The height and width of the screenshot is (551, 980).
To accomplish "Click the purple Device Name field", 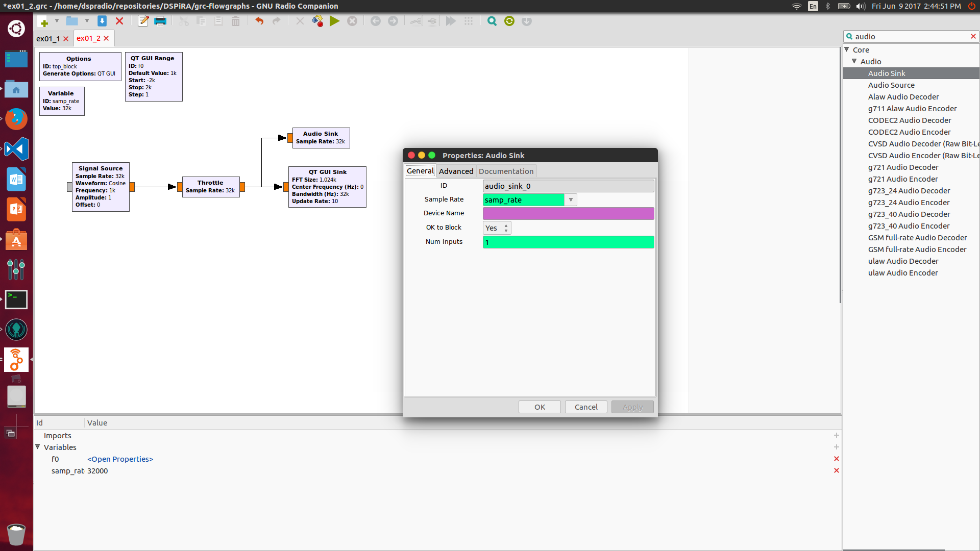I will pos(569,213).
